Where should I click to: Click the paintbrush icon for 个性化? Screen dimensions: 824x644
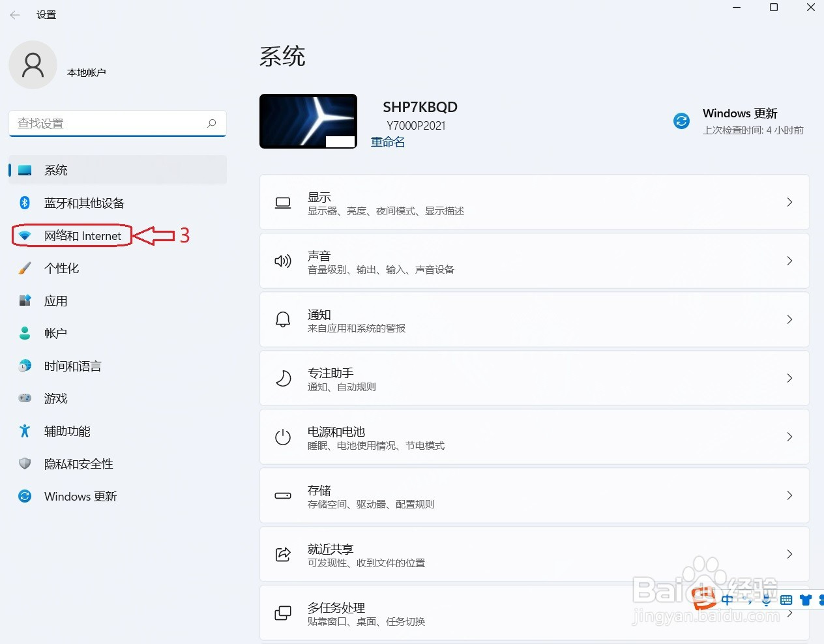click(25, 268)
